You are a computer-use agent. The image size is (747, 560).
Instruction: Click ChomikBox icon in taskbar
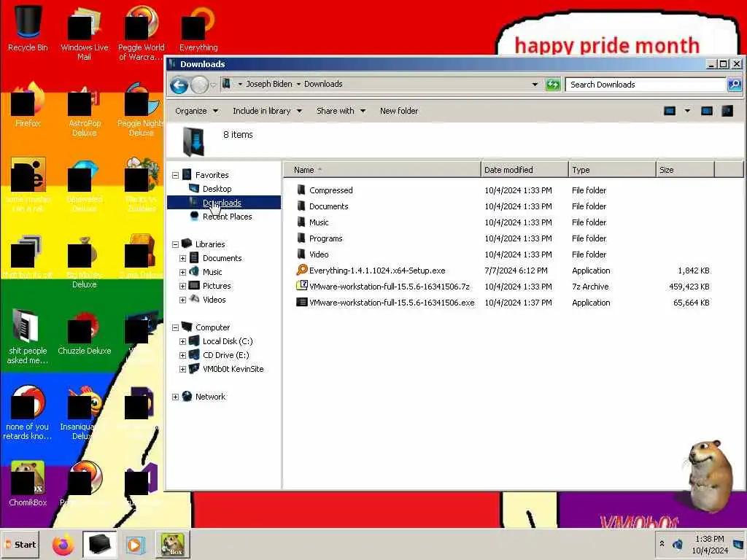(x=172, y=544)
